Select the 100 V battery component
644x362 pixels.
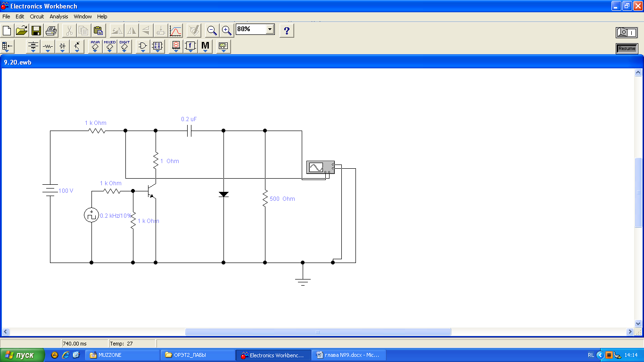(x=50, y=191)
